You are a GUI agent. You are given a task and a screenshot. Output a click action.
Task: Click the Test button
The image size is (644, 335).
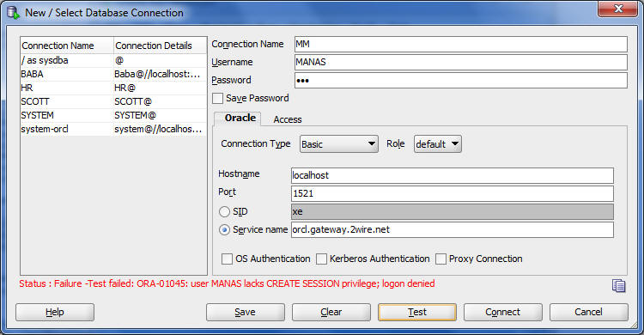[417, 312]
